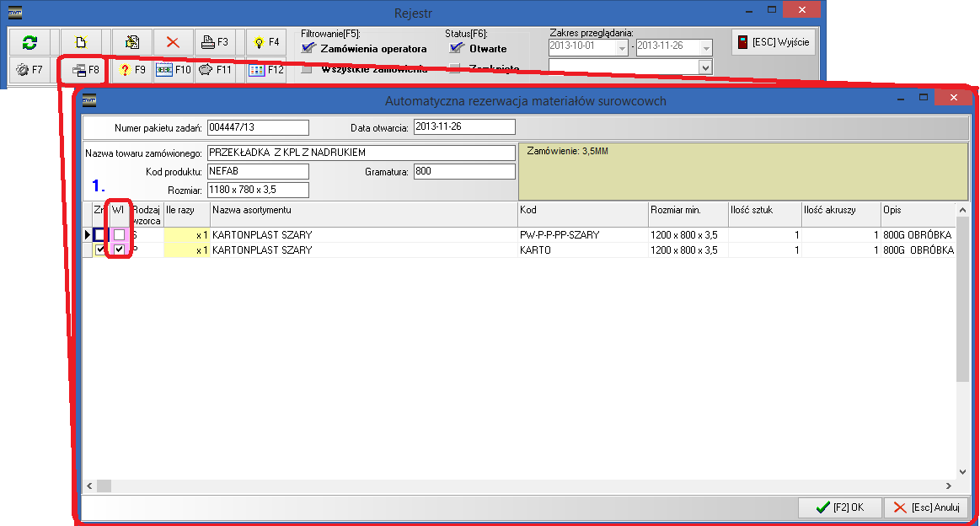This screenshot has height=526, width=980.
Task: Click the green refresh arrows icon
Action: [x=29, y=42]
